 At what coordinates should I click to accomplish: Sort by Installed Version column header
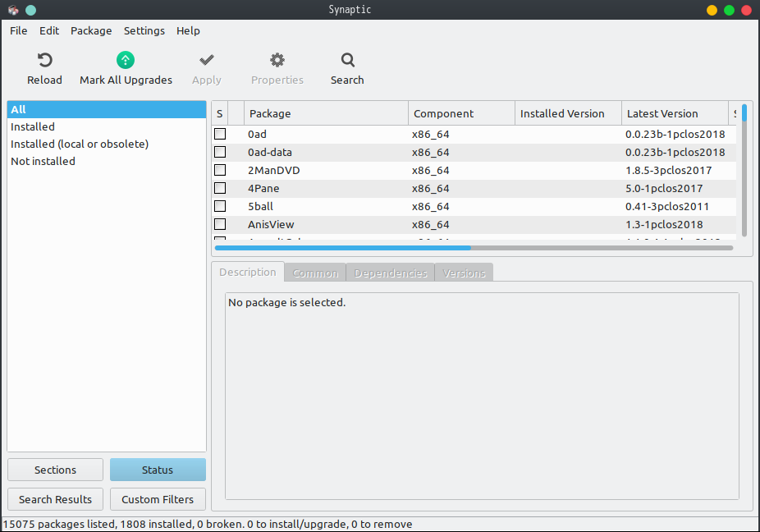pyautogui.click(x=568, y=113)
